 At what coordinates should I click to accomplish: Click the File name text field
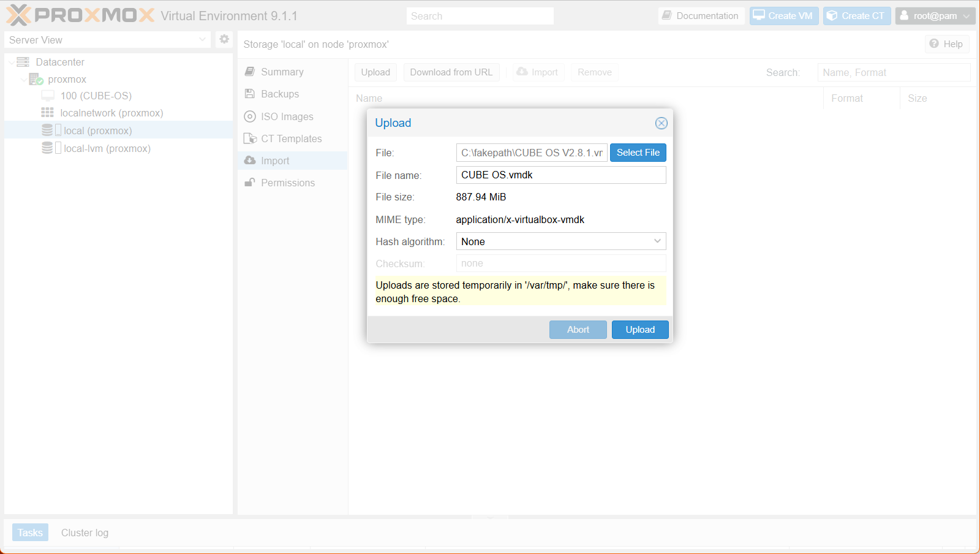coord(560,175)
